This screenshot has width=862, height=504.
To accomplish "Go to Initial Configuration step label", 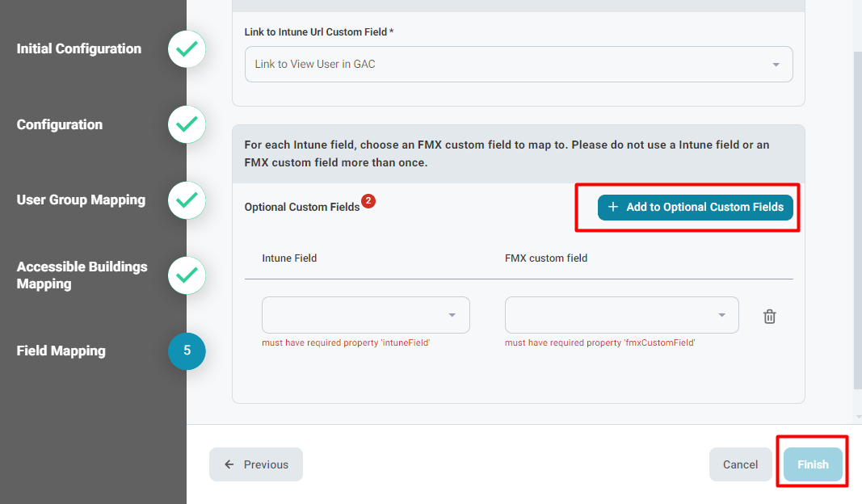I will point(79,49).
